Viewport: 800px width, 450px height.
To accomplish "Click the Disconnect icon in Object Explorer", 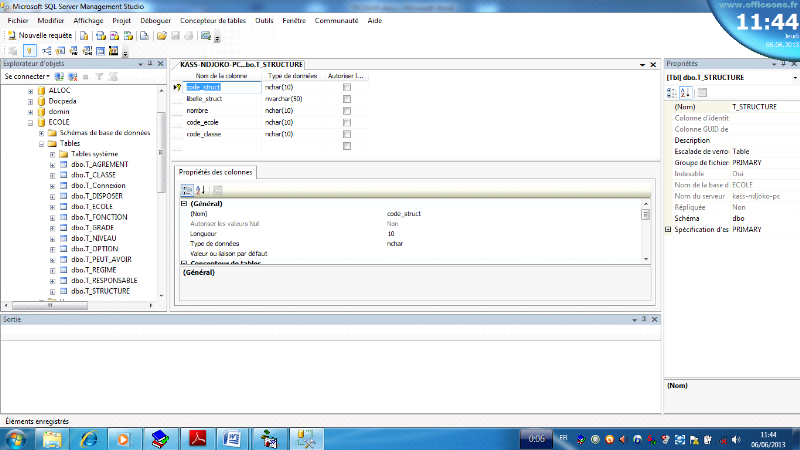I will (73, 77).
